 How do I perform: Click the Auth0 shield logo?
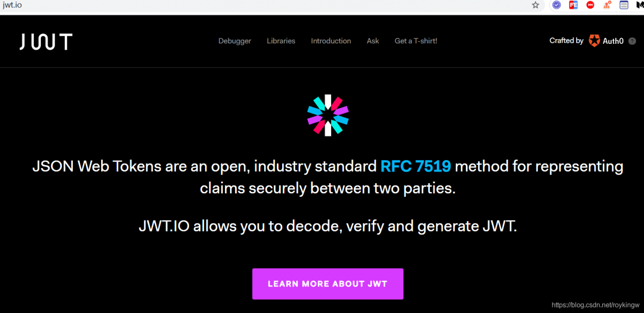pos(595,41)
